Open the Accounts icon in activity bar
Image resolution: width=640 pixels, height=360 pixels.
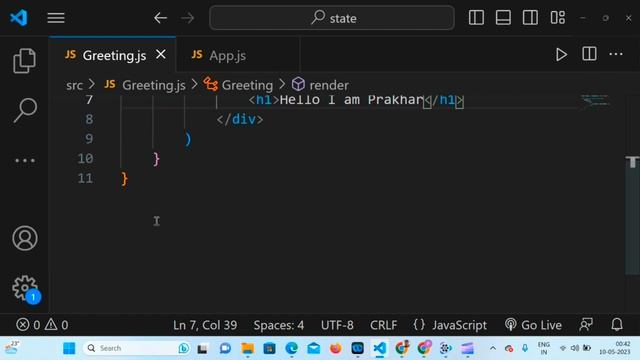[25, 238]
